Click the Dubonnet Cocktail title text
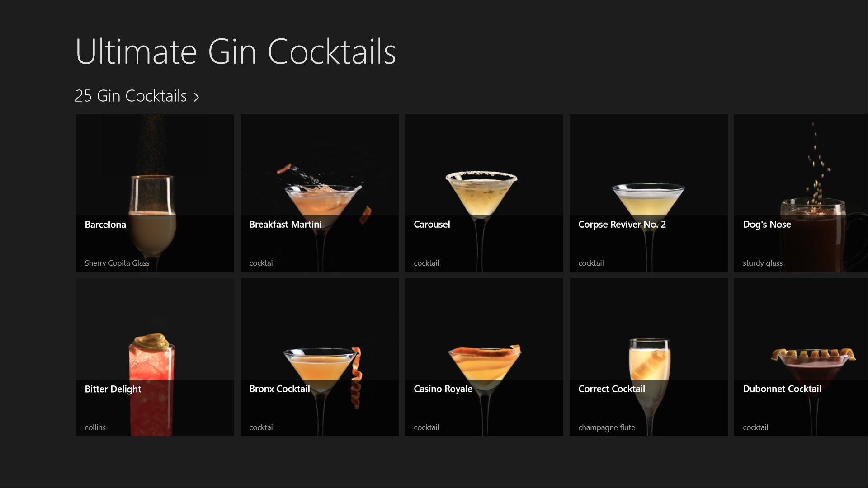Image resolution: width=868 pixels, height=488 pixels. (782, 389)
